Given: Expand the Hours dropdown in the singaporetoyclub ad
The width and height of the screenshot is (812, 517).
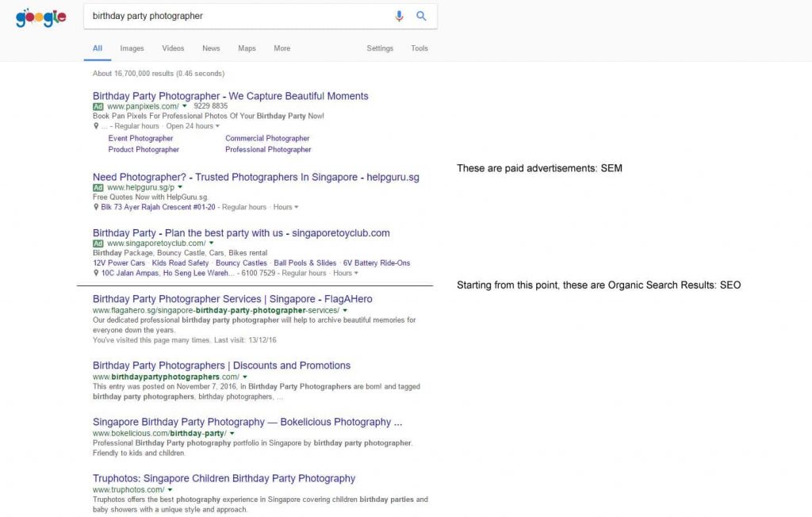Looking at the screenshot, I should coord(346,273).
